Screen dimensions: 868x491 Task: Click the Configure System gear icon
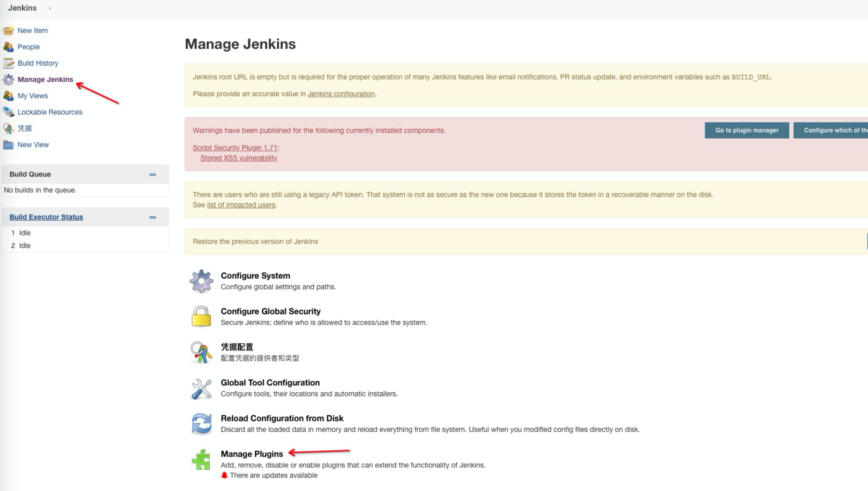click(x=201, y=281)
